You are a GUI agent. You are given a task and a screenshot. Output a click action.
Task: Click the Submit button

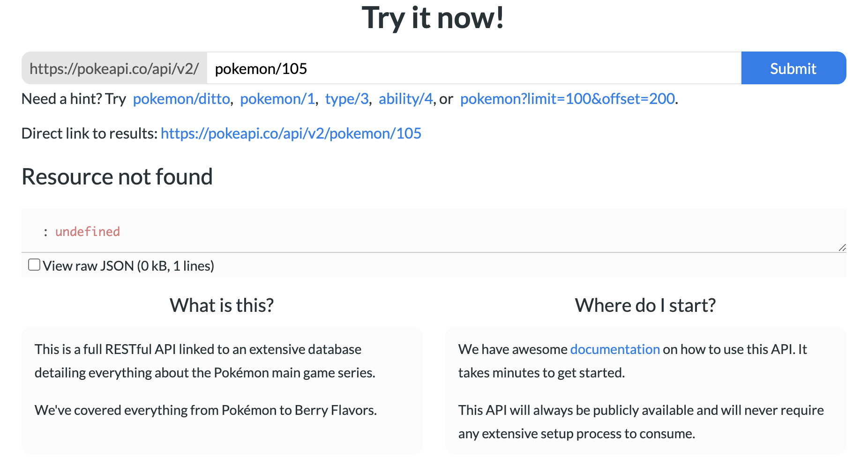click(x=793, y=68)
